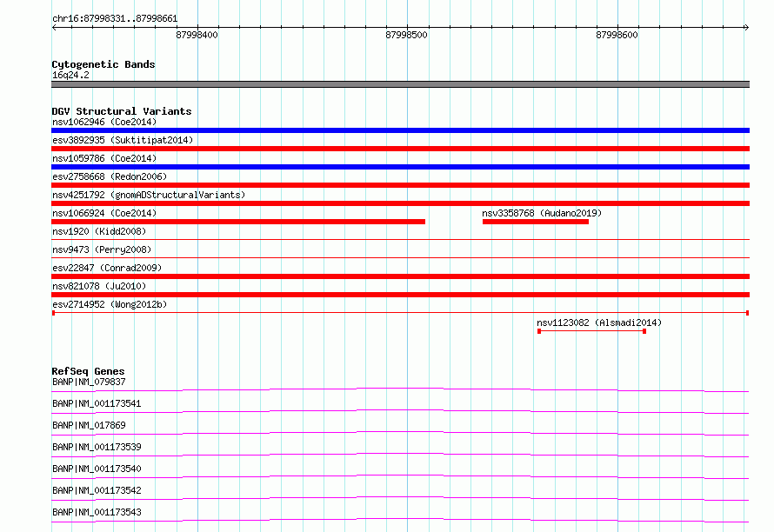774x532 pixels.
Task: Select the nsv1066924 (Coe2014) red bar
Action: point(238,222)
